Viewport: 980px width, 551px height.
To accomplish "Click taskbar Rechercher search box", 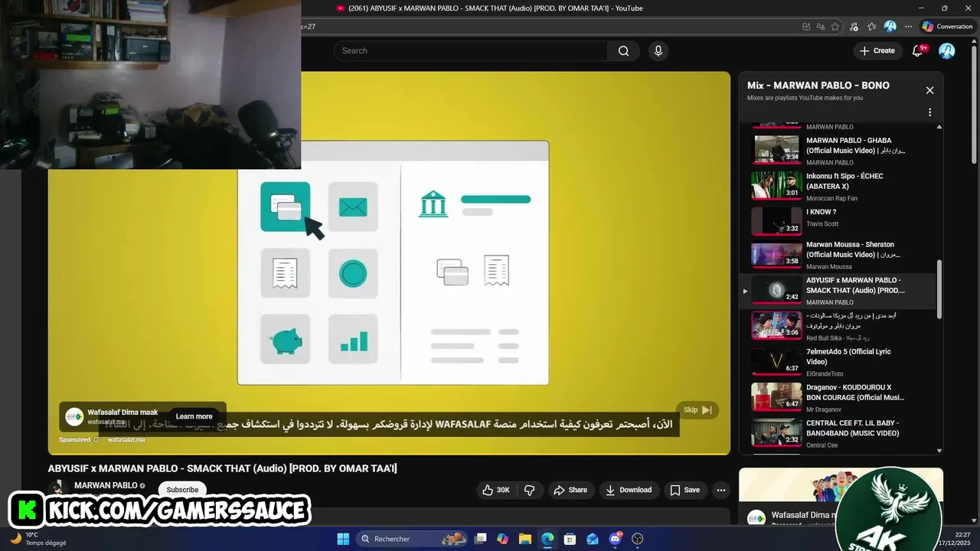I will [413, 539].
